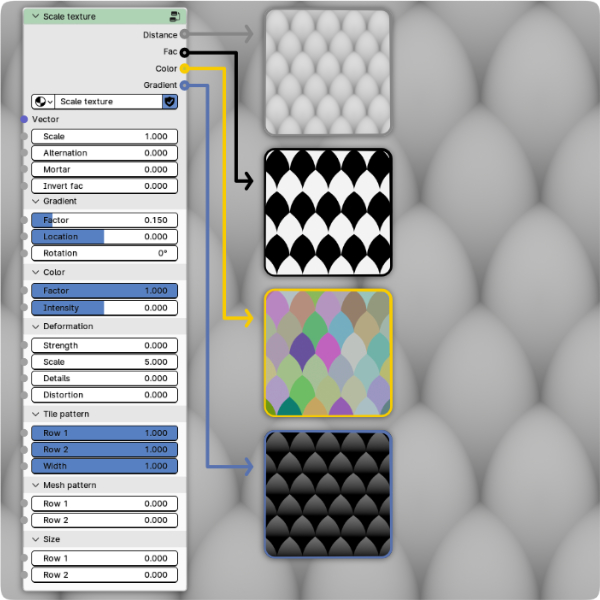The height and width of the screenshot is (600, 600).
Task: Click the Distance output socket
Action: [x=184, y=34]
